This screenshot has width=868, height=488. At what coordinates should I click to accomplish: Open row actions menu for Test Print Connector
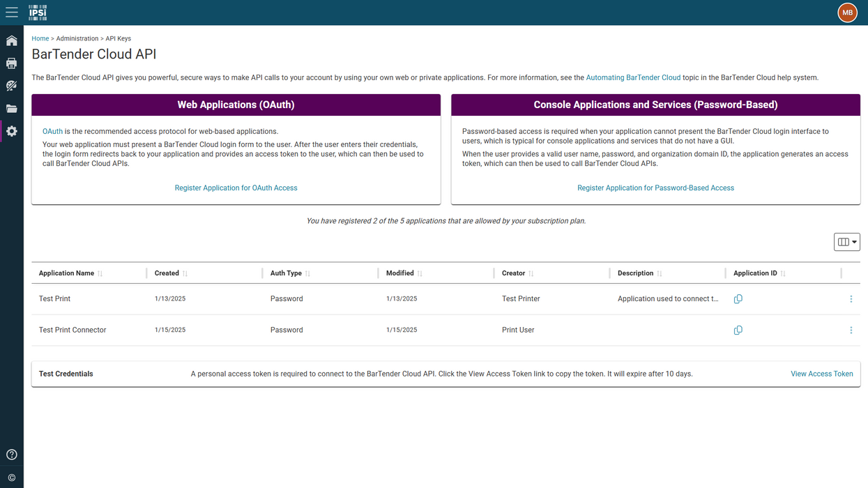coord(851,330)
